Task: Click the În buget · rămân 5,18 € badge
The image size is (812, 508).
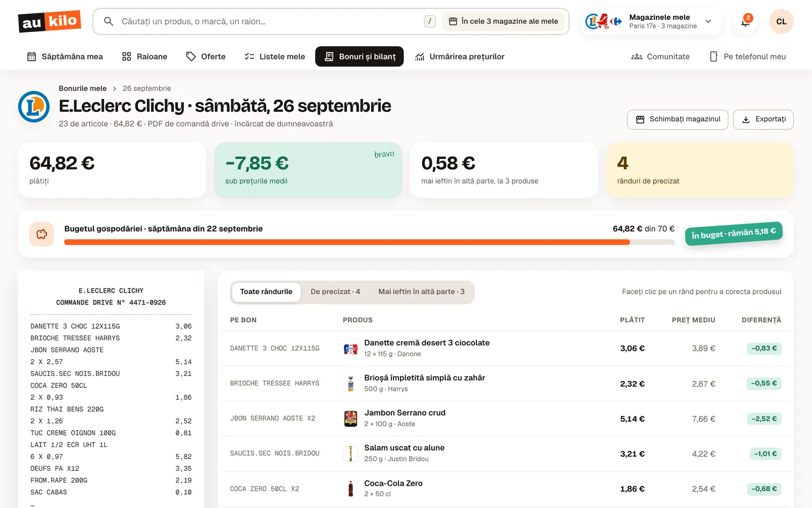Action: coord(734,233)
